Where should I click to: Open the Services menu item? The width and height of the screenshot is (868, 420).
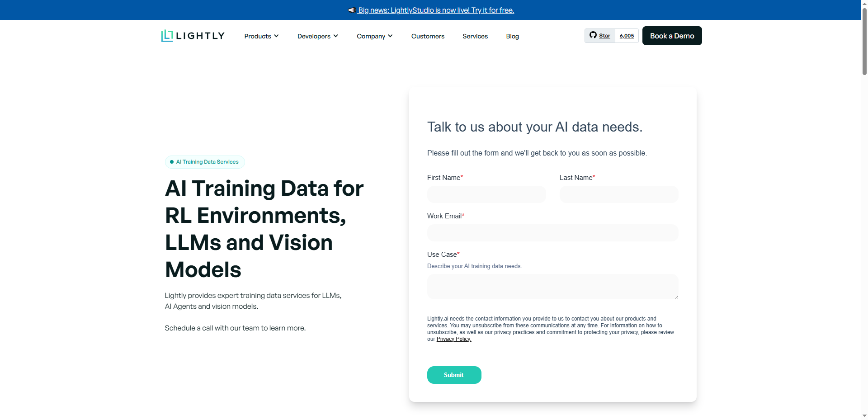pos(475,36)
